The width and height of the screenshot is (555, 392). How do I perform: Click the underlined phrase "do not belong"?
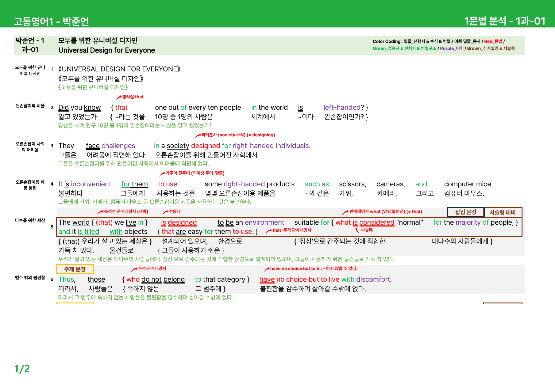pos(163,280)
